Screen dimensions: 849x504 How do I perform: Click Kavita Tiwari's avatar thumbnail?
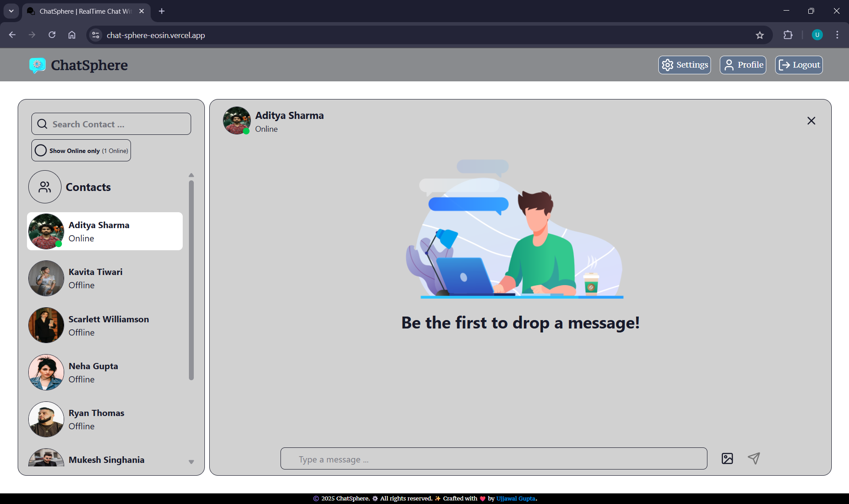46,278
